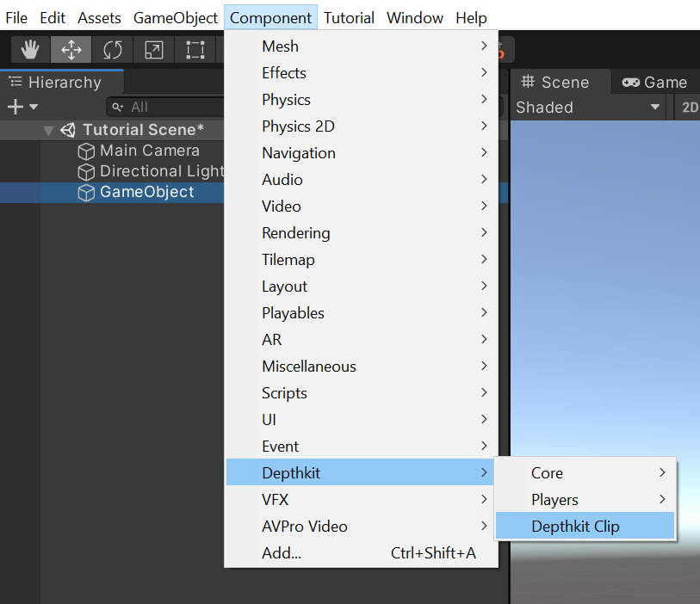700x604 pixels.
Task: Select the Move tool
Action: coord(71,50)
